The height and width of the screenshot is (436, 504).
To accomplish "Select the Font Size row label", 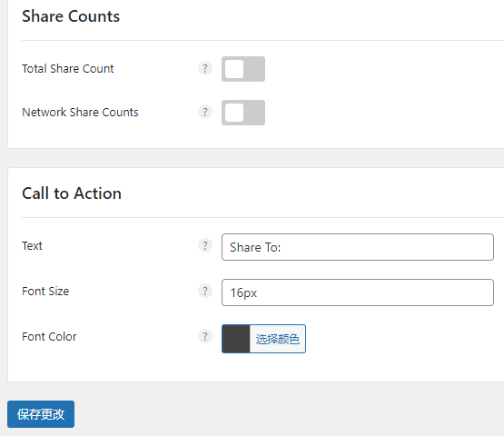I will click(x=45, y=292).
